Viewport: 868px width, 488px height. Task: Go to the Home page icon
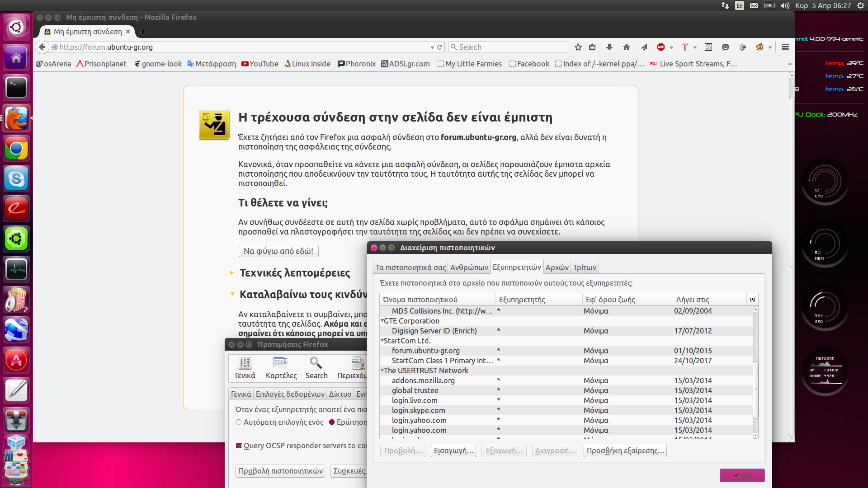[x=627, y=47]
